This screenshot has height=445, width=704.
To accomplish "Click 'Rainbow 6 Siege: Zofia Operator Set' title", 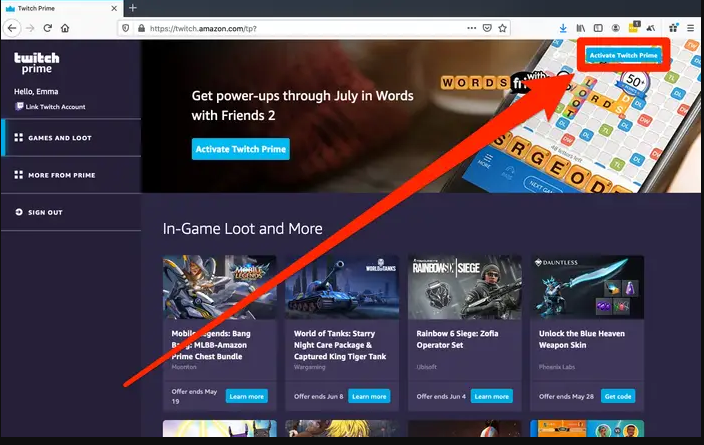I will tap(457, 339).
